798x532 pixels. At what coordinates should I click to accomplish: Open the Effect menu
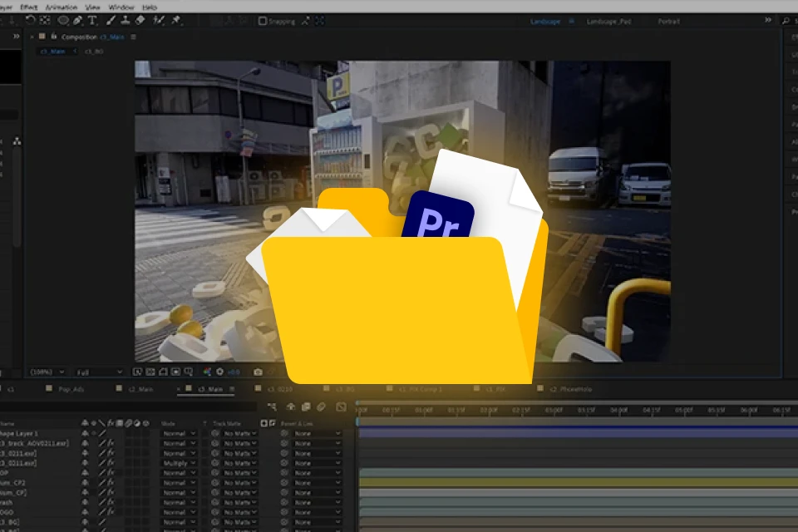click(x=28, y=7)
